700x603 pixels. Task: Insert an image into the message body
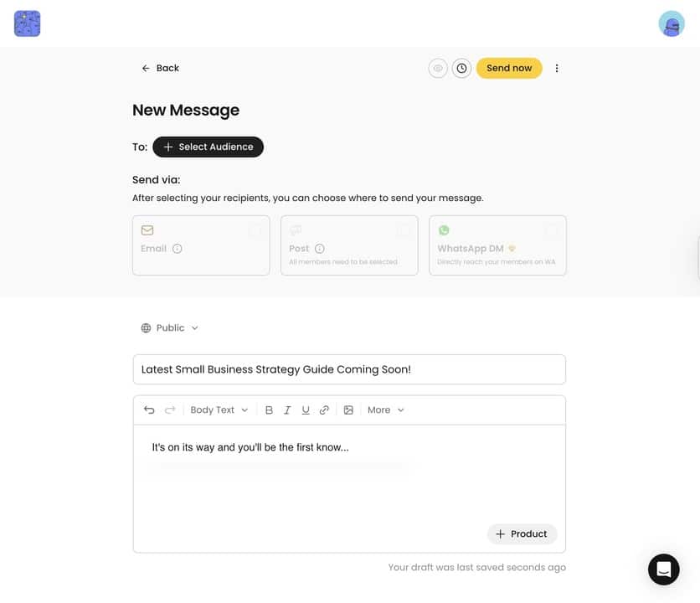click(x=348, y=410)
